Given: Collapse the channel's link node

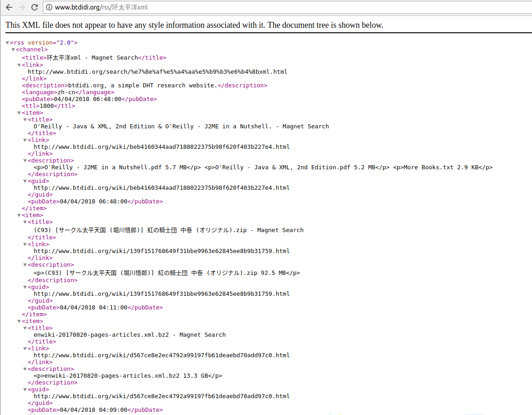Looking at the screenshot, I should [x=20, y=65].
